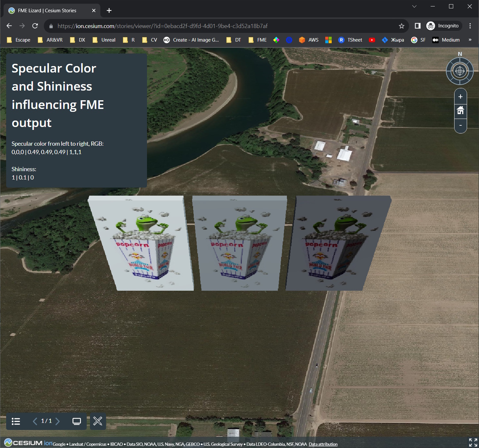Screen dimensions: 479x448
Task: Open the slide list icon
Action: [x=16, y=421]
